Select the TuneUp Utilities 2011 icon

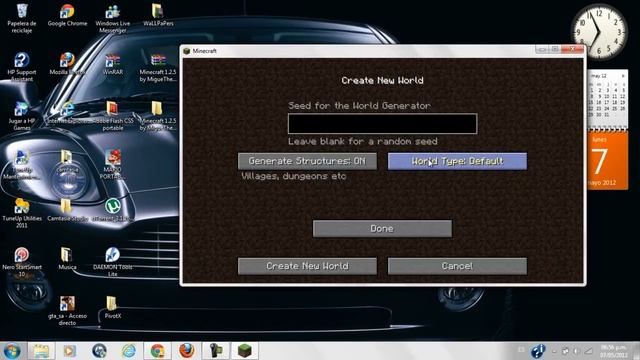click(x=22, y=213)
